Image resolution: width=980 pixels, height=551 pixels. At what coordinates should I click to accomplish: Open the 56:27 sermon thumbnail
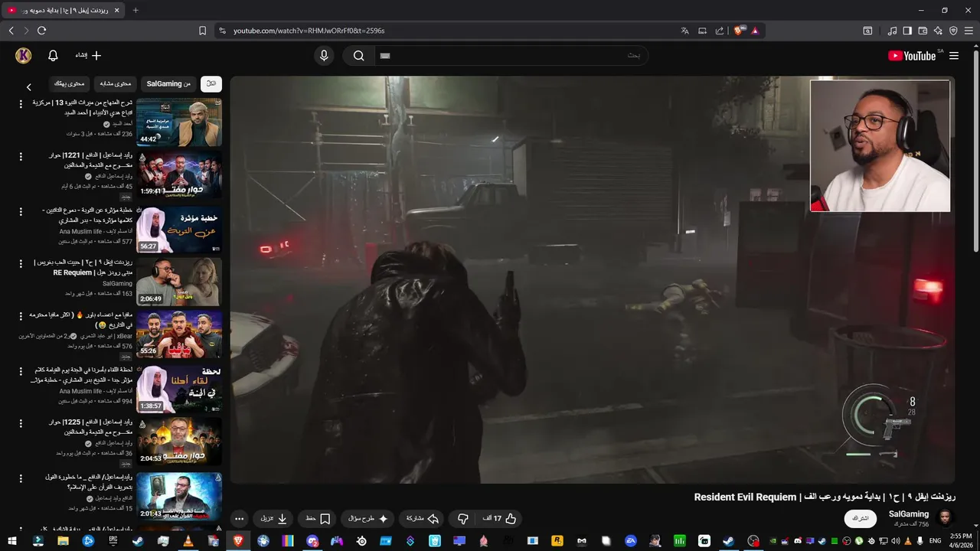click(179, 228)
